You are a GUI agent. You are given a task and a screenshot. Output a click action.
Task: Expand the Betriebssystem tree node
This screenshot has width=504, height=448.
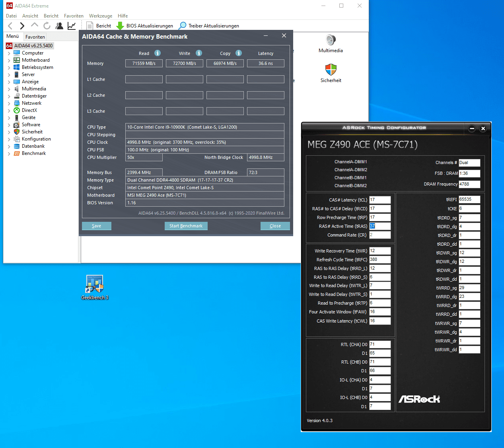[x=9, y=67]
